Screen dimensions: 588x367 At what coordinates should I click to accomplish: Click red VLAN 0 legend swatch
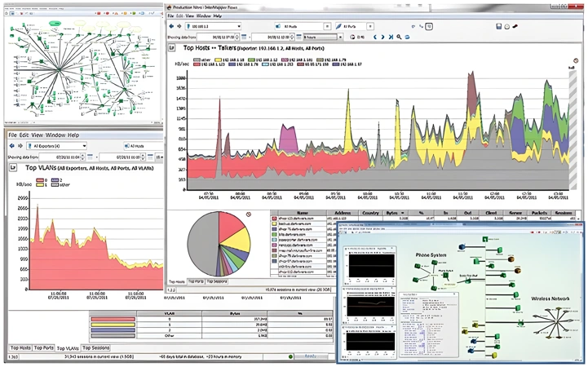coord(40,180)
